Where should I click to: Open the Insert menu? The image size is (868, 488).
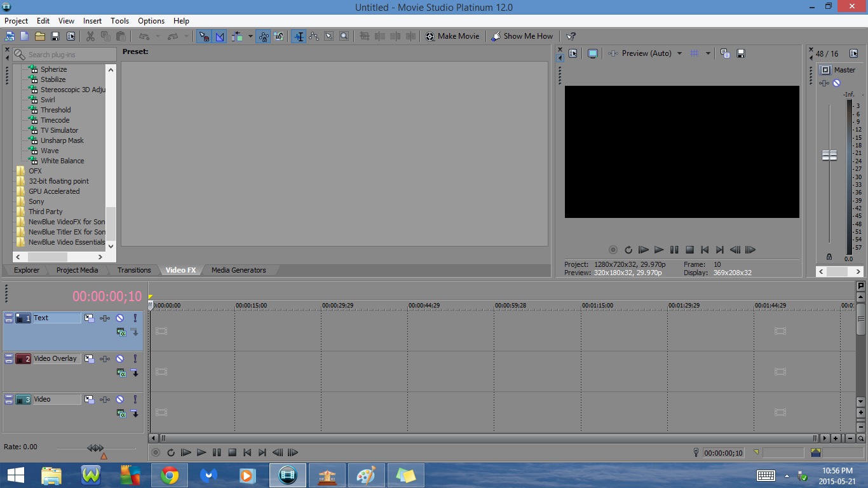92,21
